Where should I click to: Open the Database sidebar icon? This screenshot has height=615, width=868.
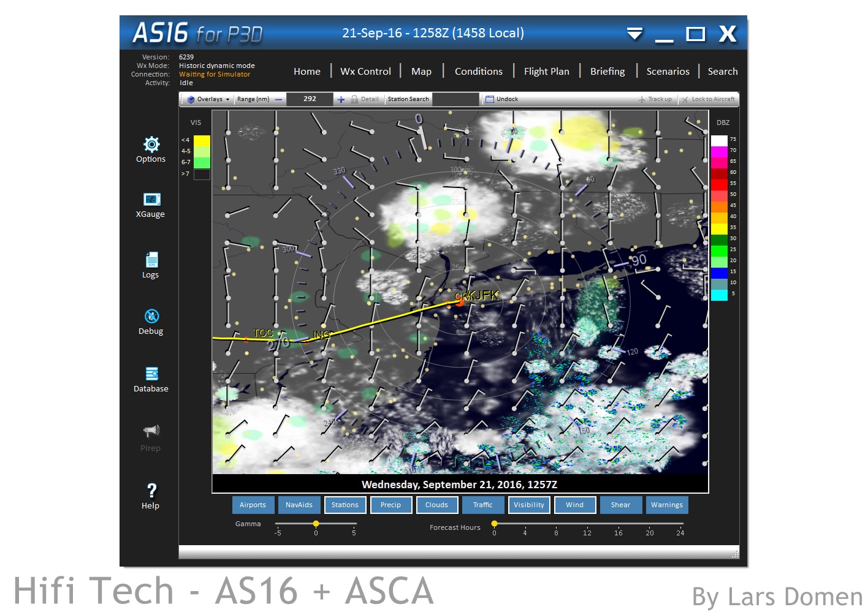tap(151, 374)
